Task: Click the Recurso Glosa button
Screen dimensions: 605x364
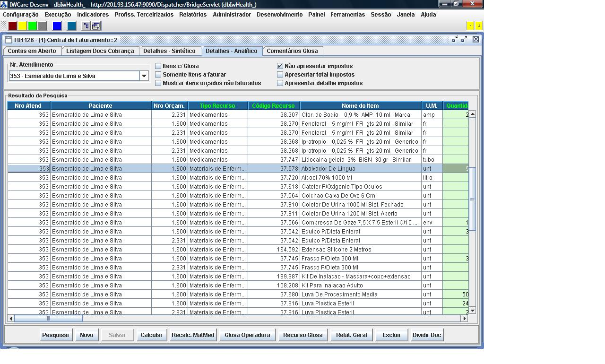Action: 303,335
